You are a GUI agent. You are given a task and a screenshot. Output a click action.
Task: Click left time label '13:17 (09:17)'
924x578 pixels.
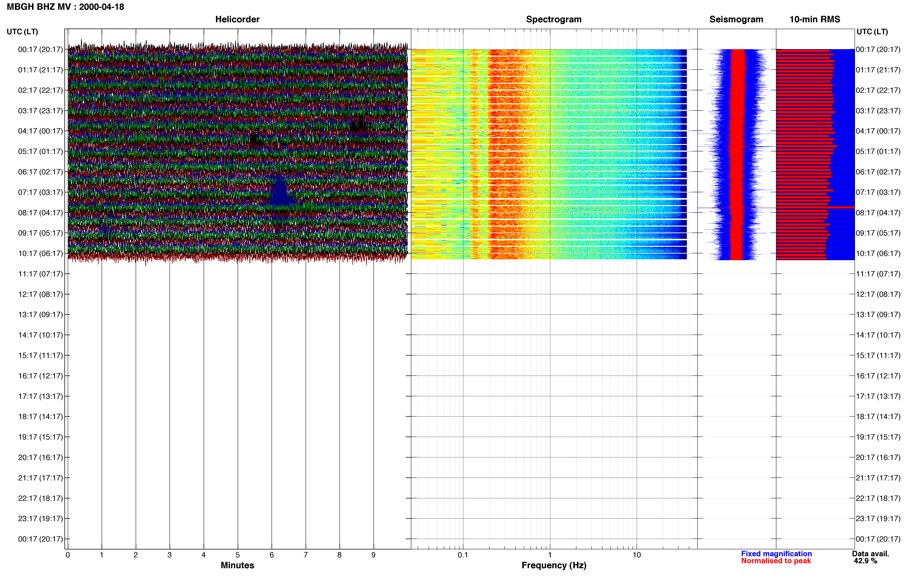[41, 315]
